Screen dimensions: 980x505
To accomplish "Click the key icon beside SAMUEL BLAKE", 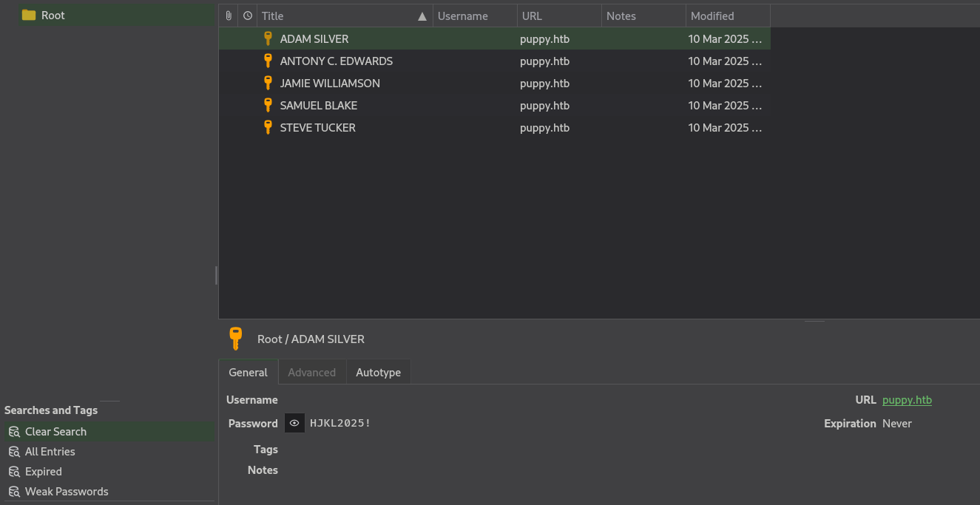I will (268, 105).
